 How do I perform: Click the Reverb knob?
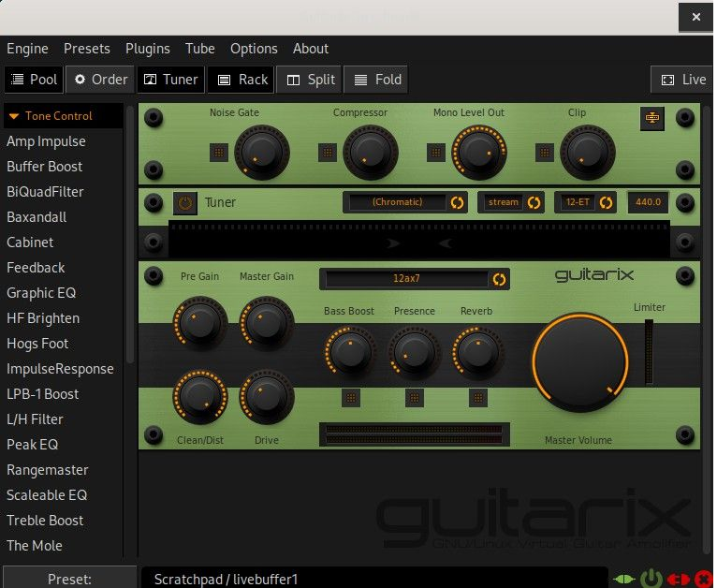(478, 352)
